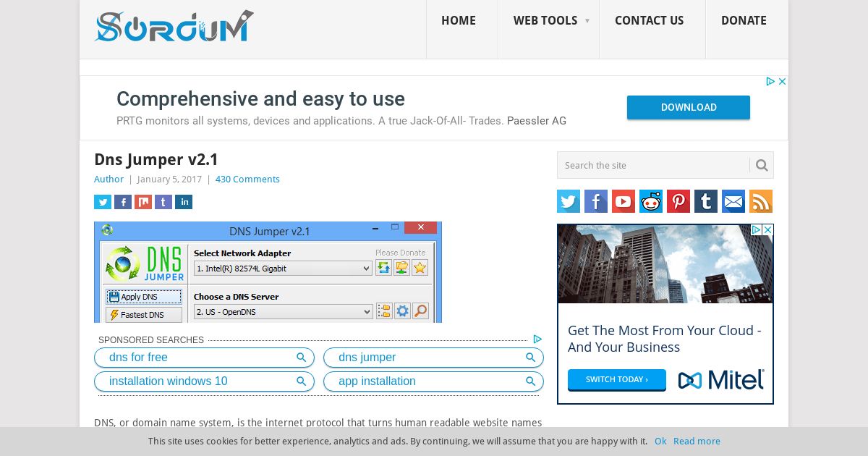This screenshot has width=868, height=456.
Task: Click the WEB TOOLS dropdown arrow
Action: [587, 21]
